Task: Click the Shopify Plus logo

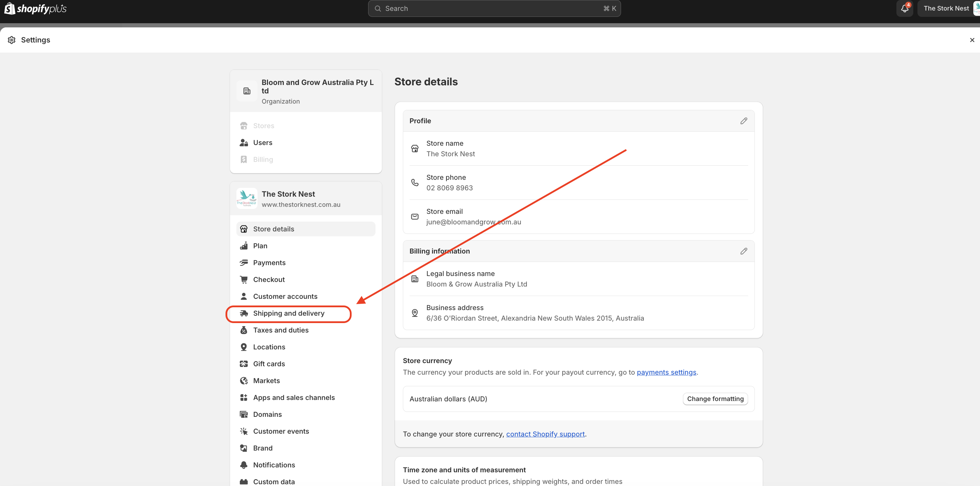Action: point(35,8)
